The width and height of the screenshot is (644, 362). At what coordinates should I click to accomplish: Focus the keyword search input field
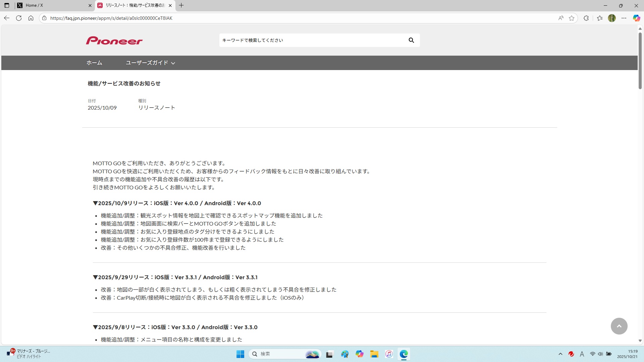click(312, 40)
